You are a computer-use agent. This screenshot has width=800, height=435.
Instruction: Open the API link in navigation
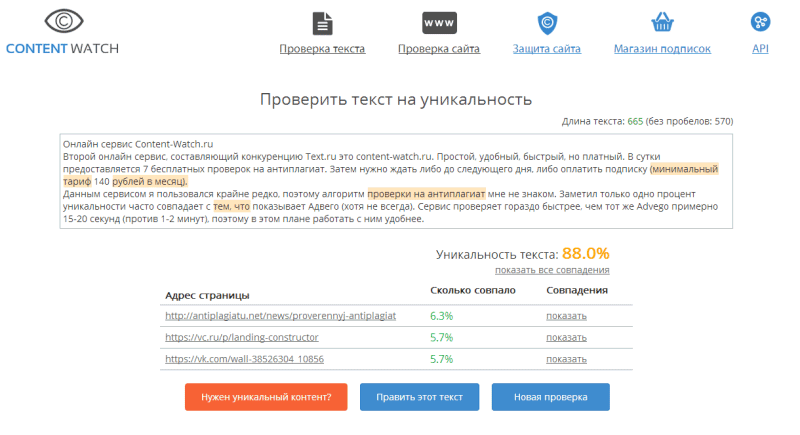[x=760, y=48]
